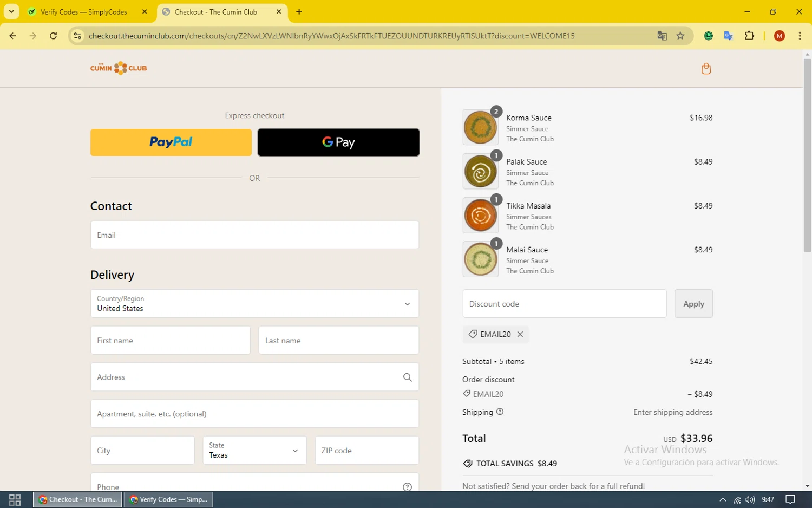The width and height of the screenshot is (812, 508).
Task: Reload the checkout page
Action: 53,36
